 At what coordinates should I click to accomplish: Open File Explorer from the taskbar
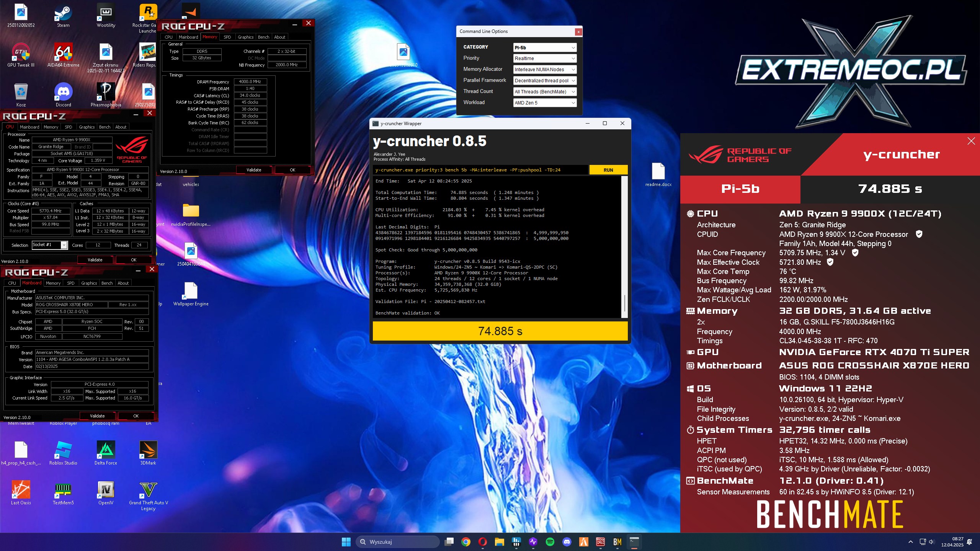click(500, 542)
